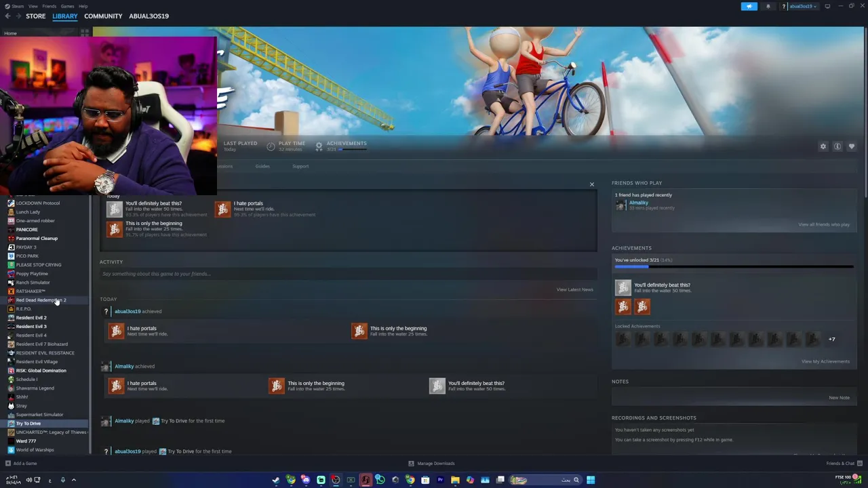The height and width of the screenshot is (488, 868).
Task: Open the announcements megaphone button
Action: (749, 6)
